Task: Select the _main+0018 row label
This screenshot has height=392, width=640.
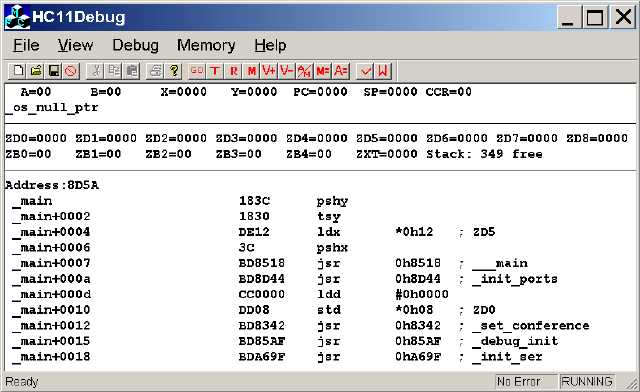Action: pyautogui.click(x=51, y=356)
